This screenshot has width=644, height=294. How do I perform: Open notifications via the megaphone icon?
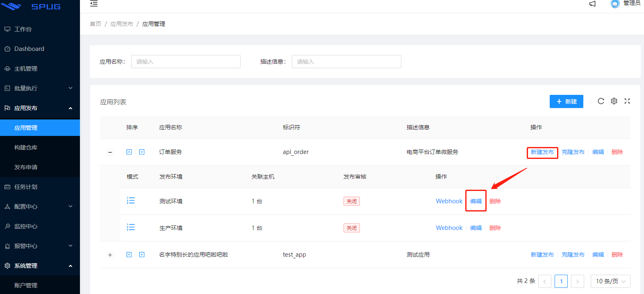(x=592, y=4)
